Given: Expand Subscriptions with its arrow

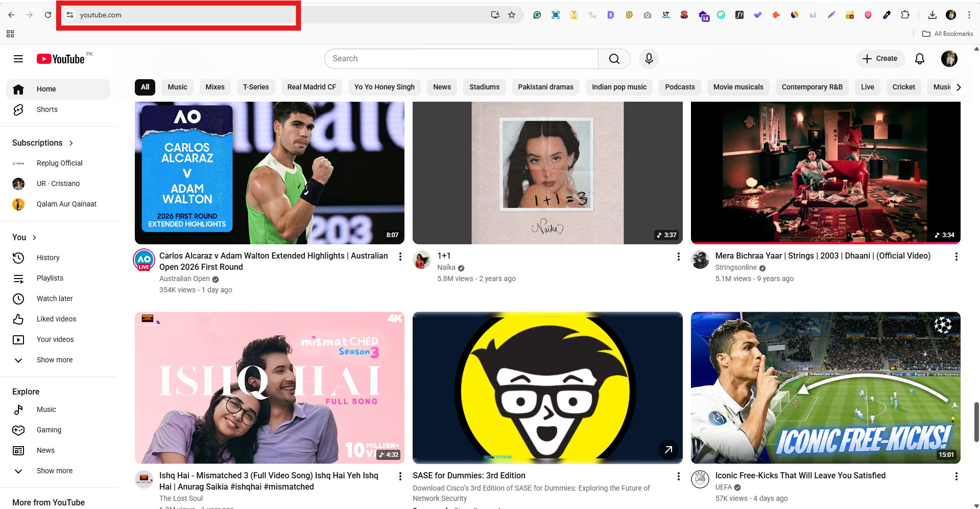Looking at the screenshot, I should point(70,143).
